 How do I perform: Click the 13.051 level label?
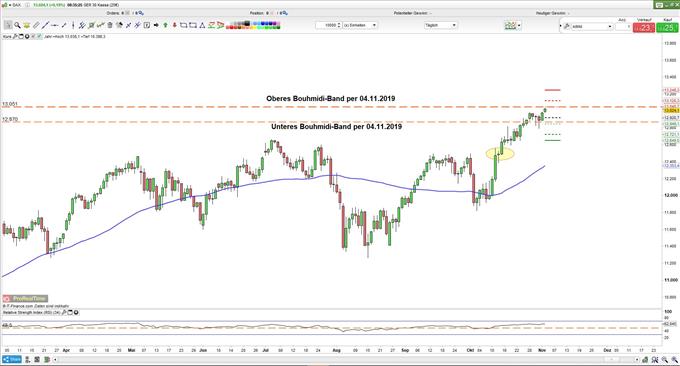[x=10, y=104]
